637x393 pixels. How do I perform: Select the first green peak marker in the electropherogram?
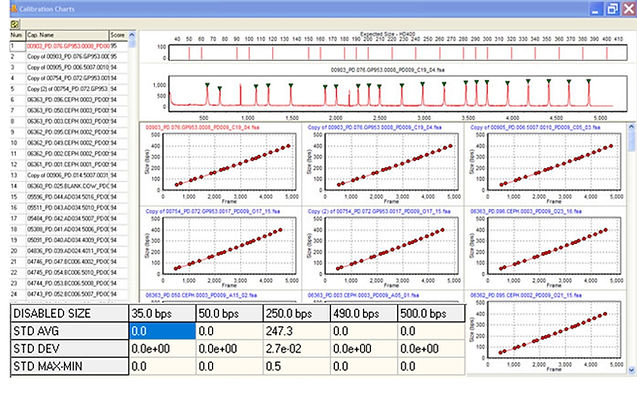pyautogui.click(x=207, y=85)
